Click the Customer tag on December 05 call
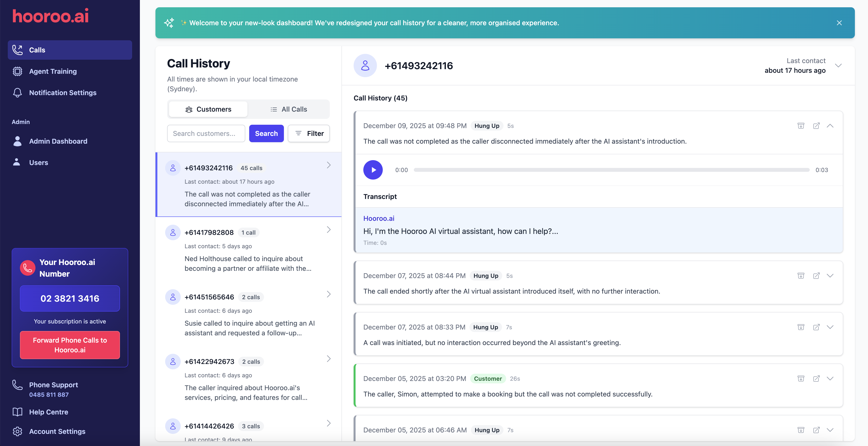The height and width of the screenshot is (446, 868). (488, 379)
